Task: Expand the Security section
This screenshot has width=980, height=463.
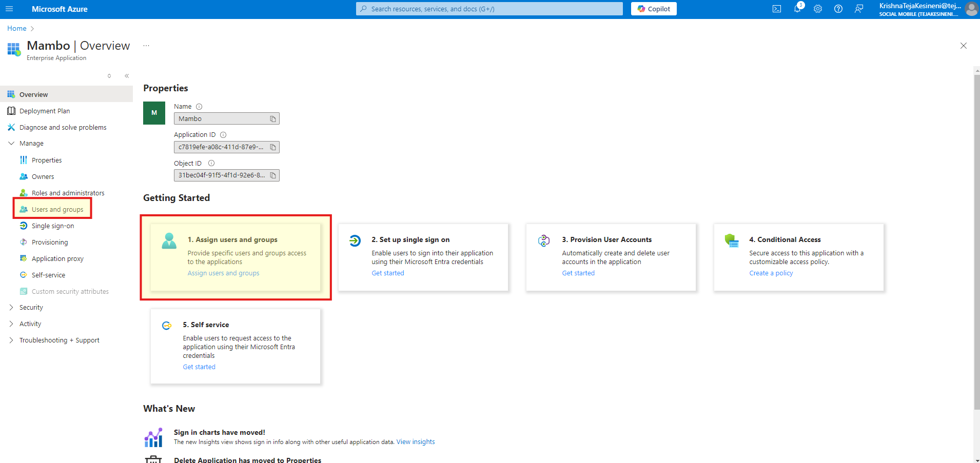Action: point(11,308)
